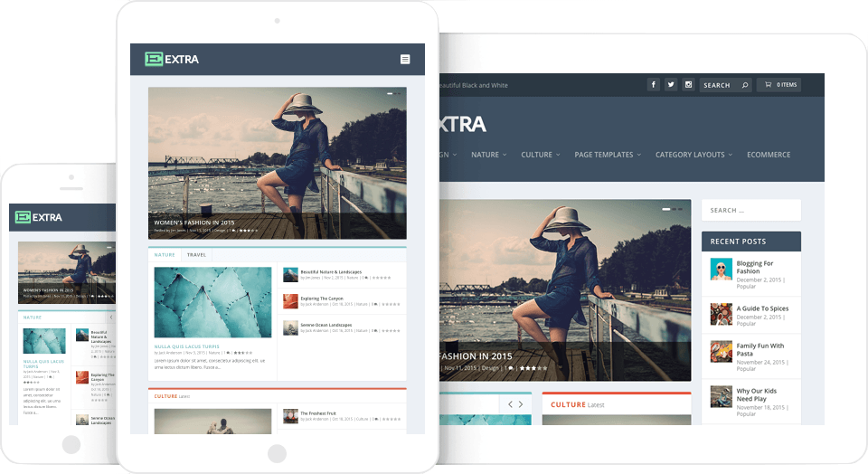The width and height of the screenshot is (868, 474).
Task: Open the A Guide To Spices post
Action: click(762, 308)
